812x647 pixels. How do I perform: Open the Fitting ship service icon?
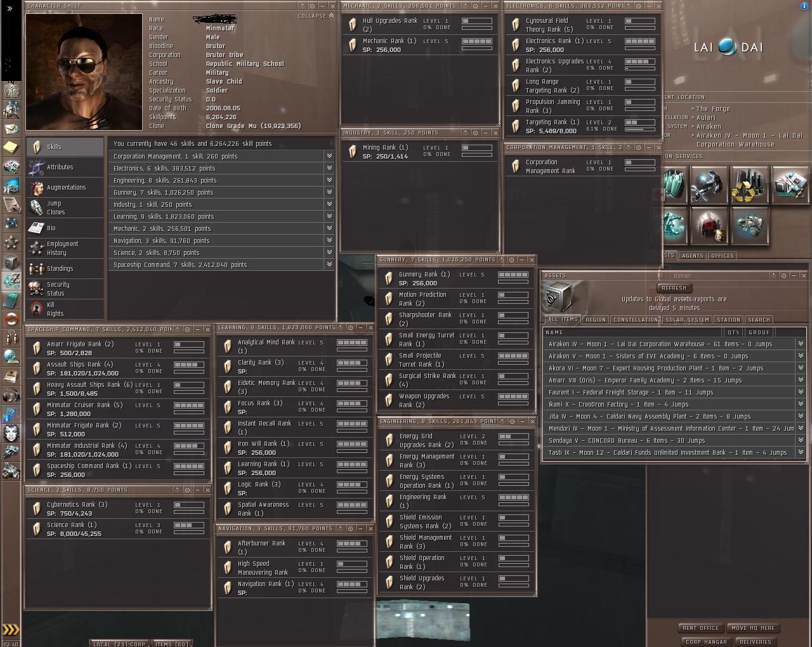pyautogui.click(x=749, y=226)
